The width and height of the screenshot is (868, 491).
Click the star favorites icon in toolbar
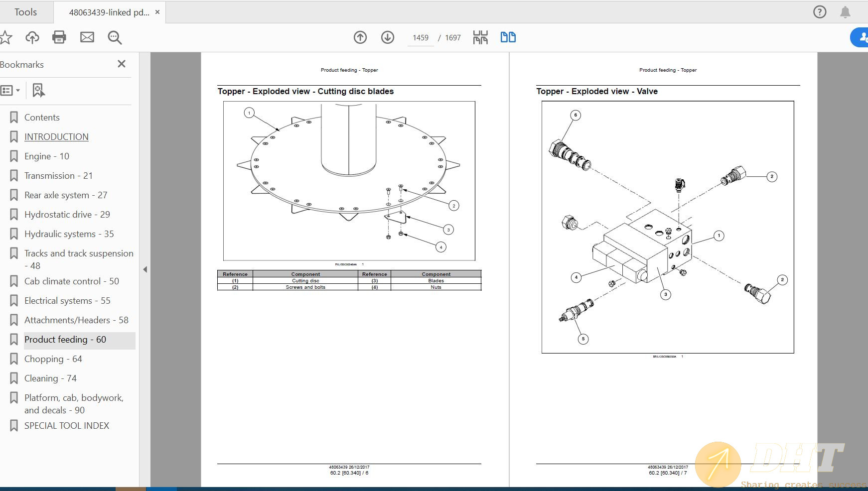click(x=6, y=37)
